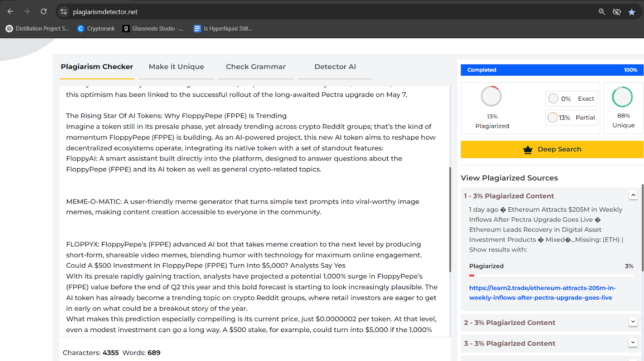Image resolution: width=644 pixels, height=361 pixels.
Task: Click the Words: 689 count text
Action: tap(141, 353)
